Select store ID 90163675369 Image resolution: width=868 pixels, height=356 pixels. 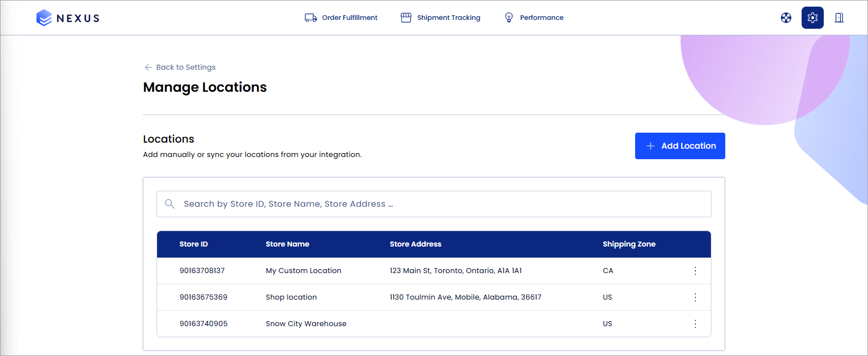click(x=204, y=297)
